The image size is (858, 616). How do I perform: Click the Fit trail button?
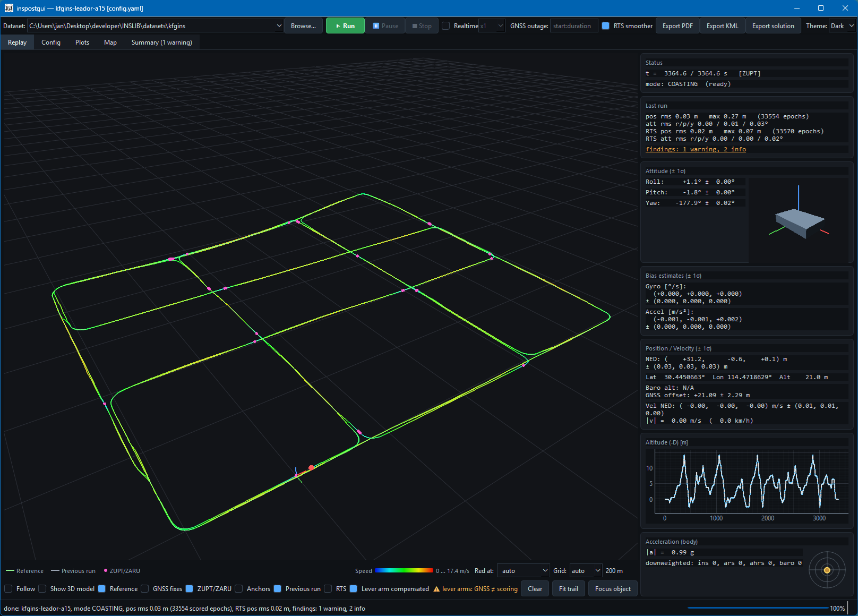569,588
